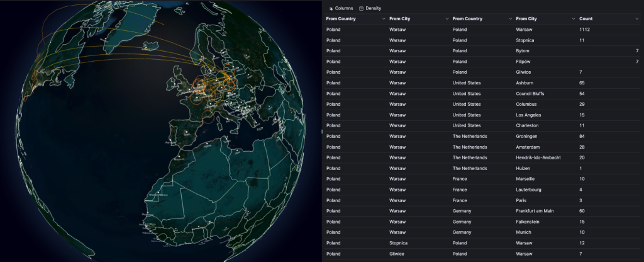This screenshot has height=262, width=644.
Task: Select the Huizen city cell
Action: 523,168
